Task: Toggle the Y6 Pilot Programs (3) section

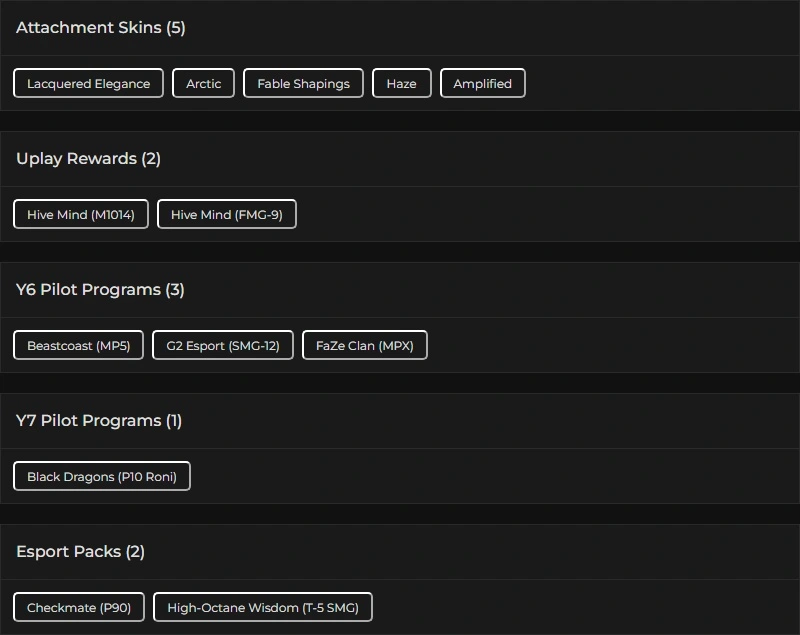Action: pos(100,290)
